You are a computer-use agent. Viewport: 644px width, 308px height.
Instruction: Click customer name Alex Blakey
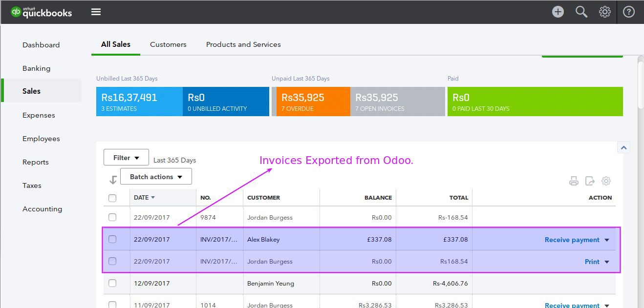coord(263,239)
